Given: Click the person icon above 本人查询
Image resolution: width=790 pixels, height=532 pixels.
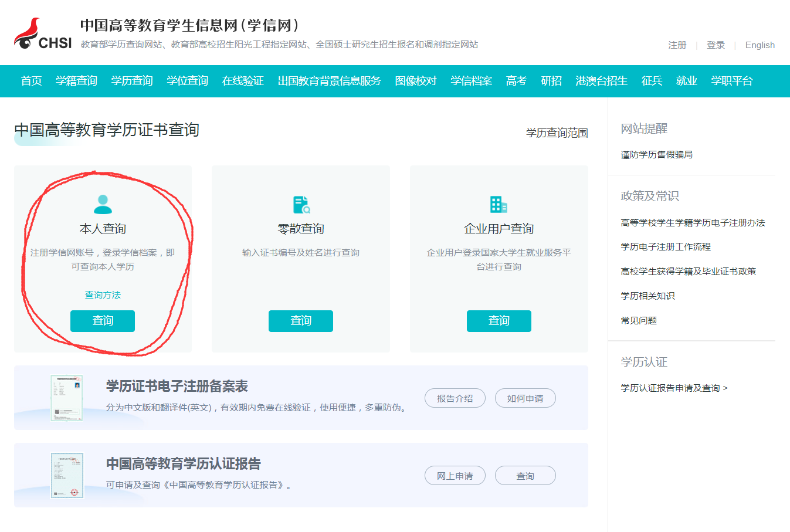Looking at the screenshot, I should click(x=103, y=204).
